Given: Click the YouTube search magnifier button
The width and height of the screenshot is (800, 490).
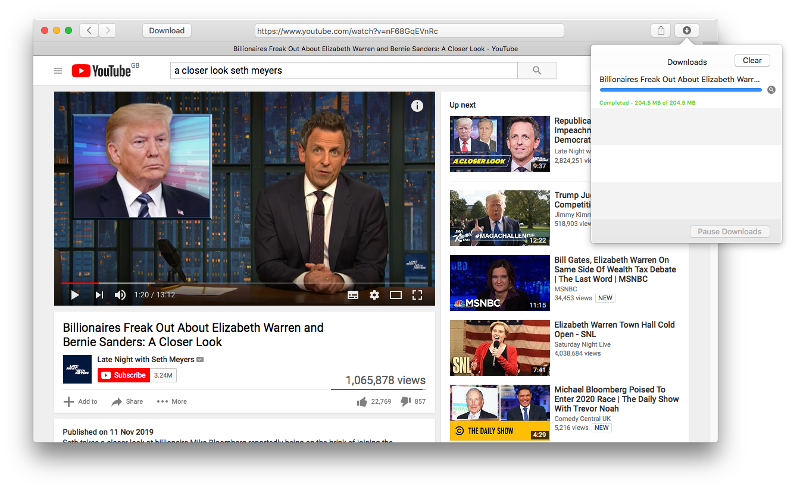Looking at the screenshot, I should coord(537,70).
